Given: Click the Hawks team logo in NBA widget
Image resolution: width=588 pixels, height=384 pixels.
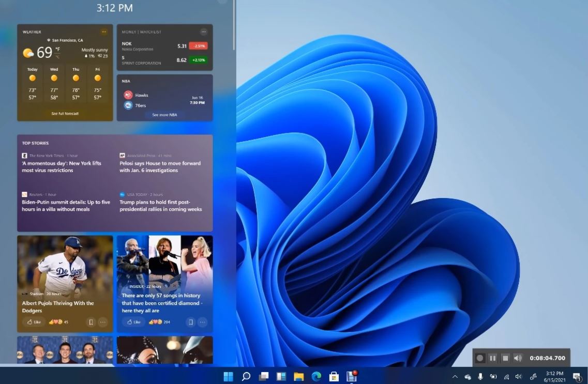Looking at the screenshot, I should pos(128,95).
